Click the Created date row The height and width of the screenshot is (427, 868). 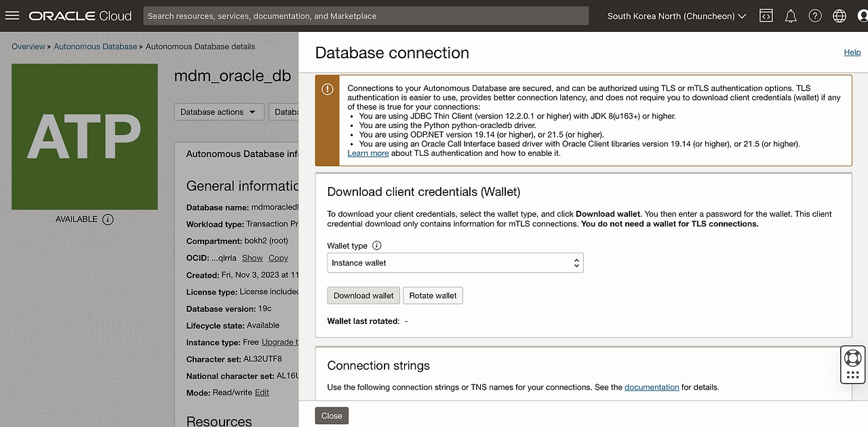tap(242, 275)
